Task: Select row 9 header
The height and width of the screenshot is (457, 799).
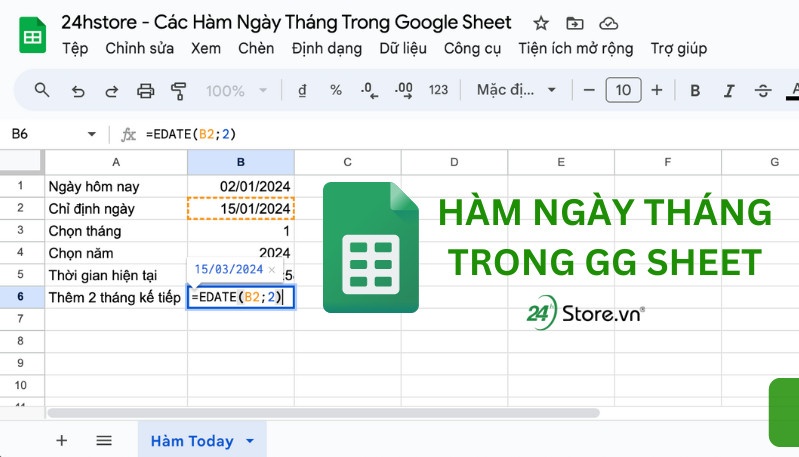Action: click(x=20, y=363)
